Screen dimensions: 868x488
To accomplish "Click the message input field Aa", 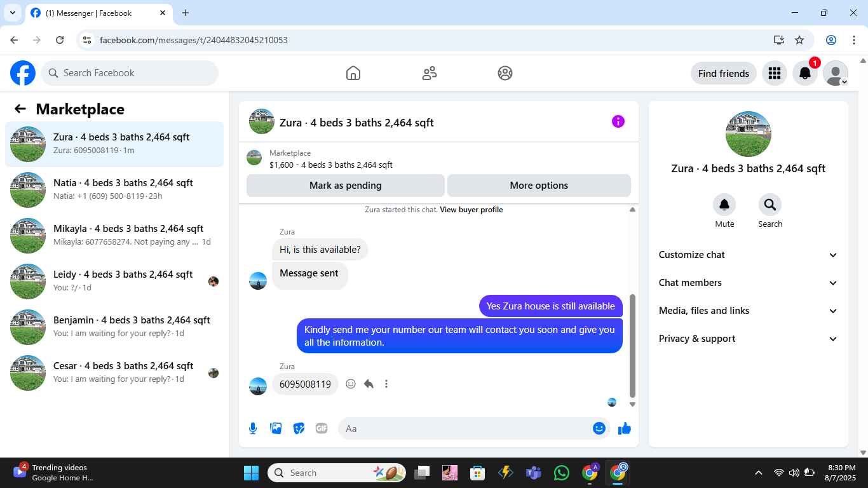I will pos(474,428).
